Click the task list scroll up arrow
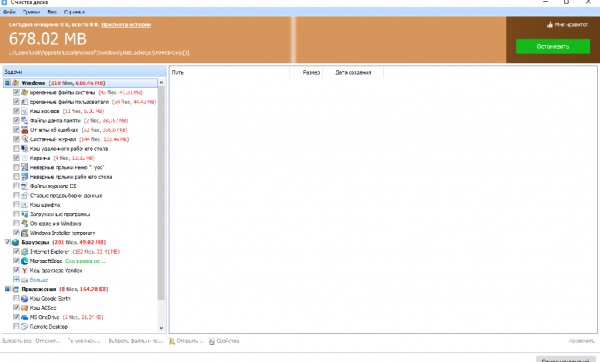Viewport: 600px width, 362px height. [161, 83]
